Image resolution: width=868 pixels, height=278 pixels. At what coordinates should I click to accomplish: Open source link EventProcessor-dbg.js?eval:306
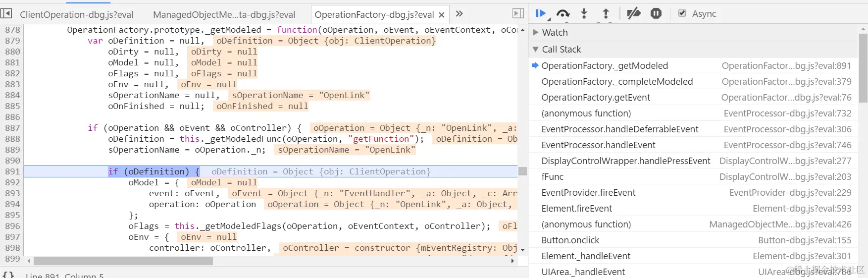(x=787, y=129)
